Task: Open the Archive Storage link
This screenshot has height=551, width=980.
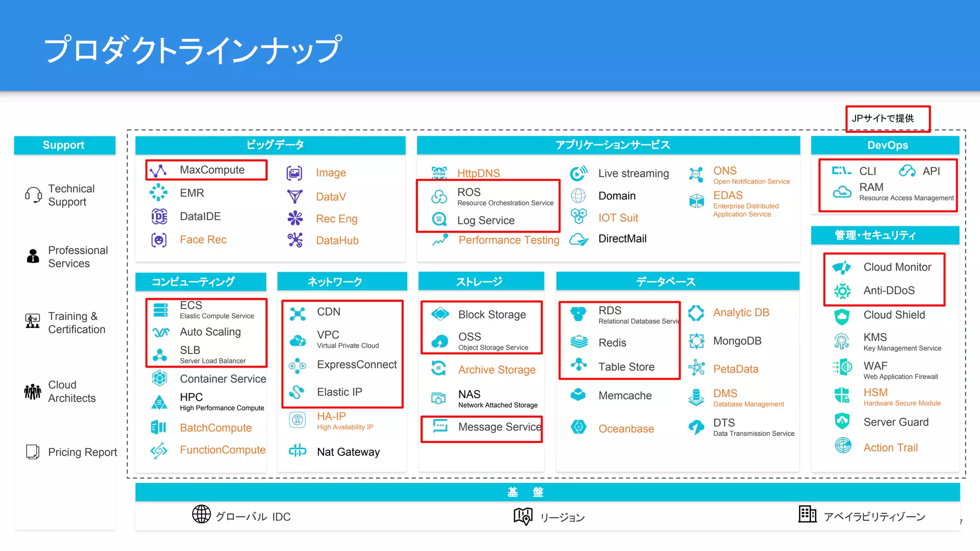Action: (x=497, y=370)
